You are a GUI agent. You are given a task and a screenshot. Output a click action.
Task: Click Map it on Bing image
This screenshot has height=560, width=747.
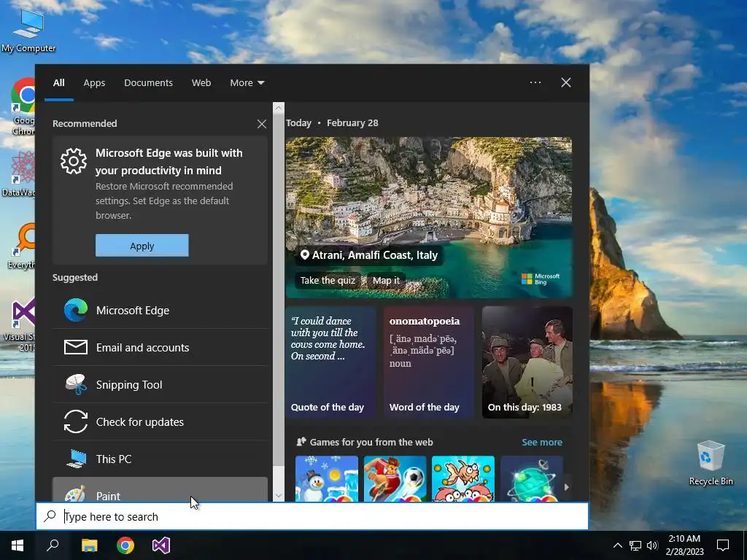[x=386, y=281]
